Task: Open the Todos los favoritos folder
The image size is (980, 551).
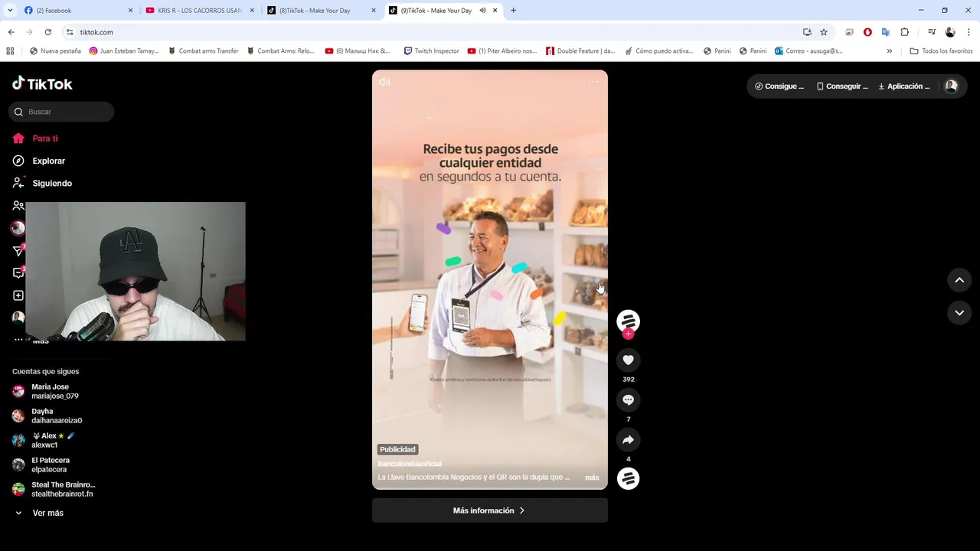Action: pos(941,51)
